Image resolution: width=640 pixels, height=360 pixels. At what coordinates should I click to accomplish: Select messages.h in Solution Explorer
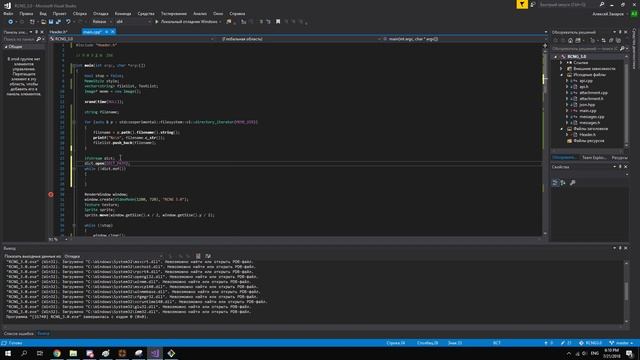590,123
